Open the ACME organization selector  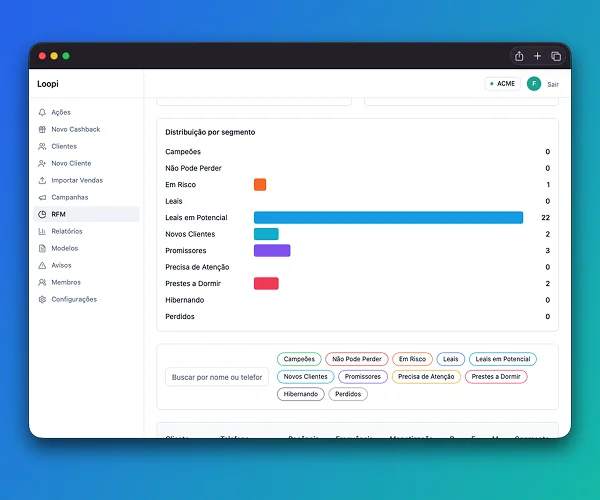pyautogui.click(x=502, y=83)
